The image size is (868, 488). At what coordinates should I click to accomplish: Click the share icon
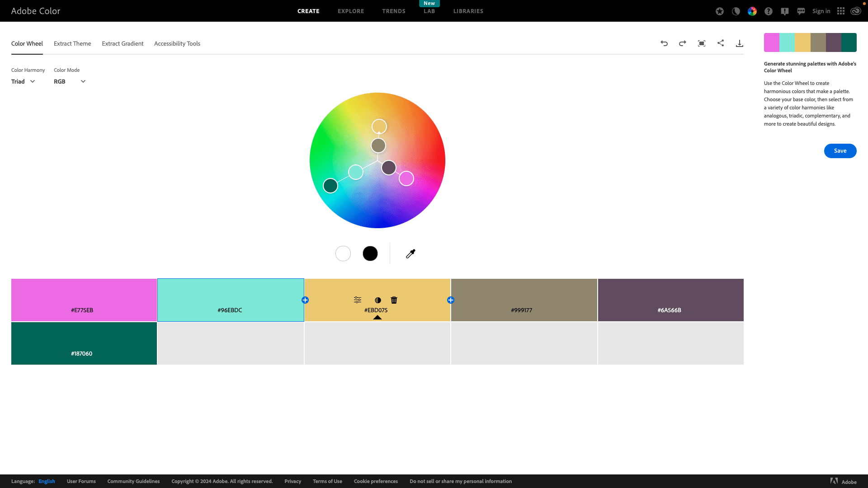(x=721, y=43)
